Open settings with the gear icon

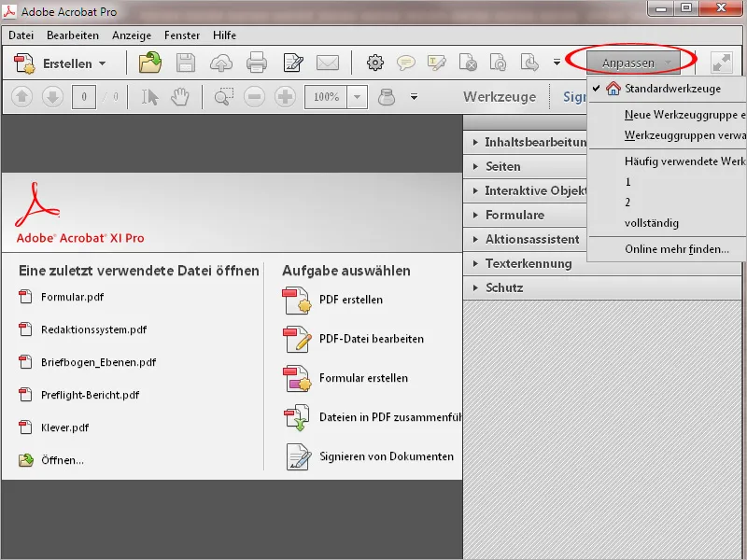[375, 63]
